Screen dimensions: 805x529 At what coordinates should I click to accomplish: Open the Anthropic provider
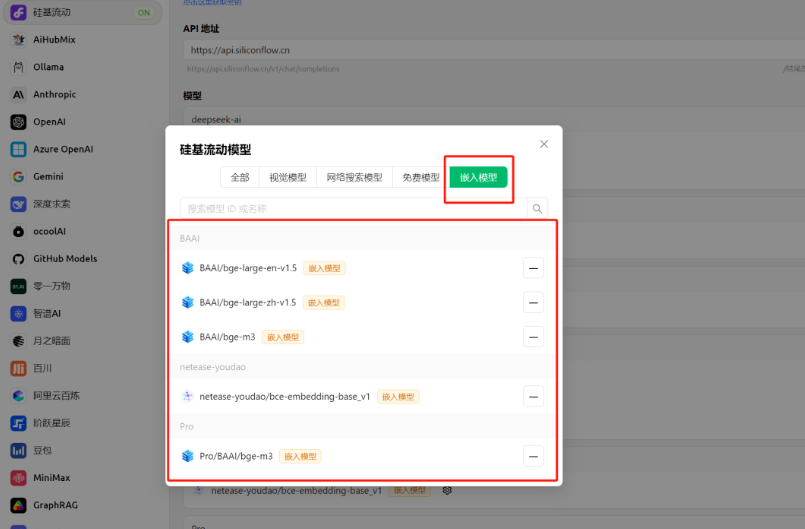pos(82,95)
